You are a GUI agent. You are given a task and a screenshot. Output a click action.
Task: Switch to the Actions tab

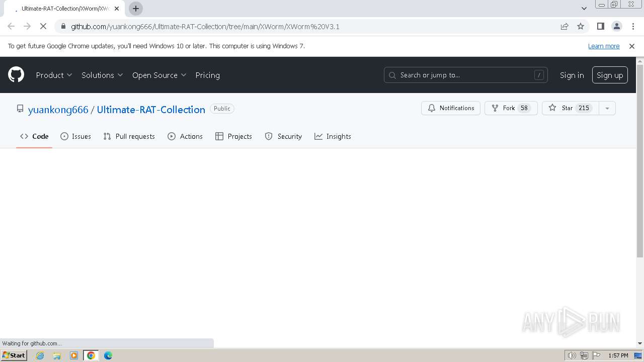(x=185, y=136)
